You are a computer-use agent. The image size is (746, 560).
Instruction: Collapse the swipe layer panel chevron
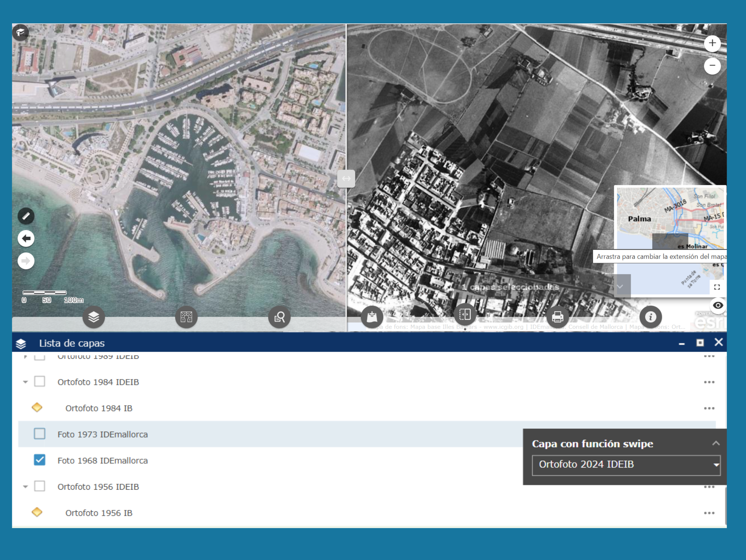point(716,443)
